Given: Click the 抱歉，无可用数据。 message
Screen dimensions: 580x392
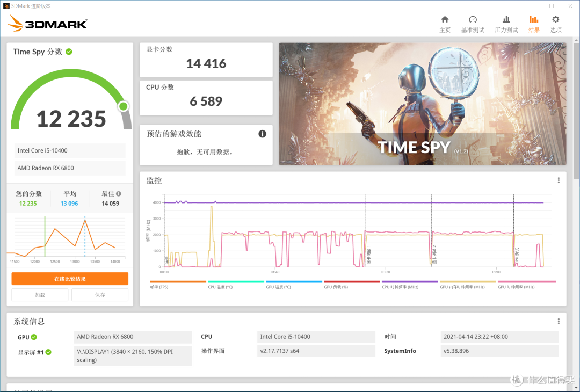Looking at the screenshot, I should [205, 152].
